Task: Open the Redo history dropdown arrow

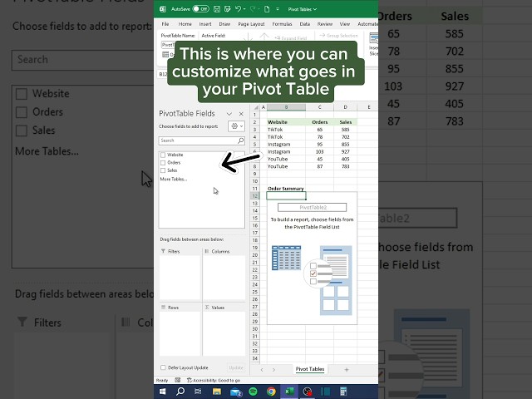Action: coord(259,9)
